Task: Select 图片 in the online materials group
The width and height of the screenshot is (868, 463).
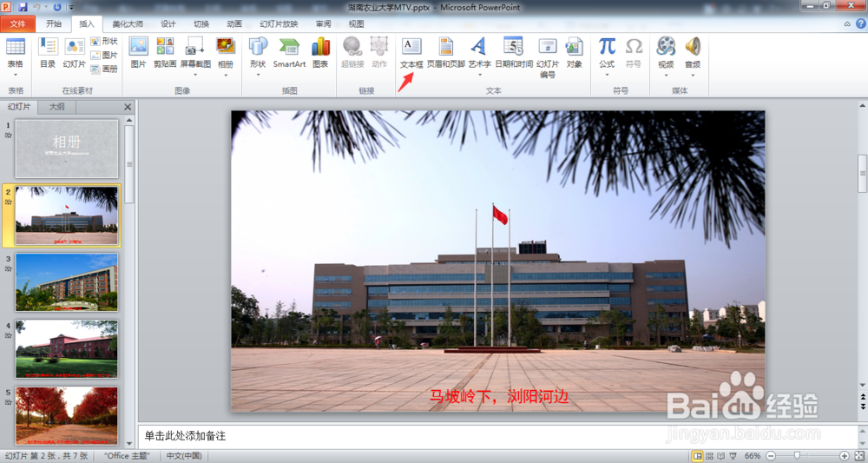Action: [x=104, y=56]
